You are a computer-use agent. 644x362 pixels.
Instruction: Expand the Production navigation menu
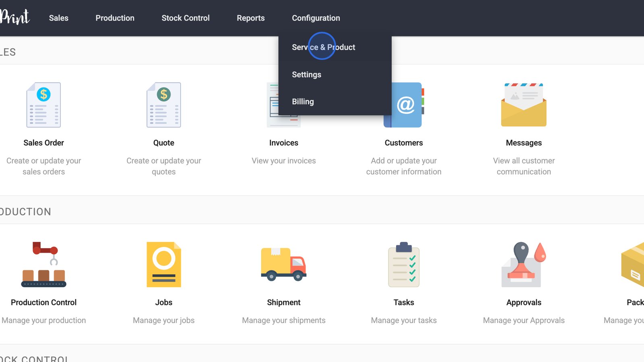[115, 18]
